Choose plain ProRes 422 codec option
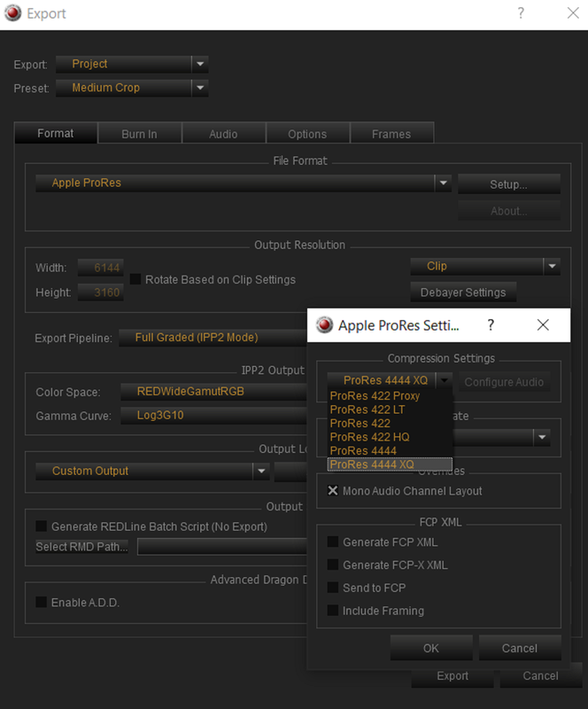The width and height of the screenshot is (588, 709). click(390, 424)
